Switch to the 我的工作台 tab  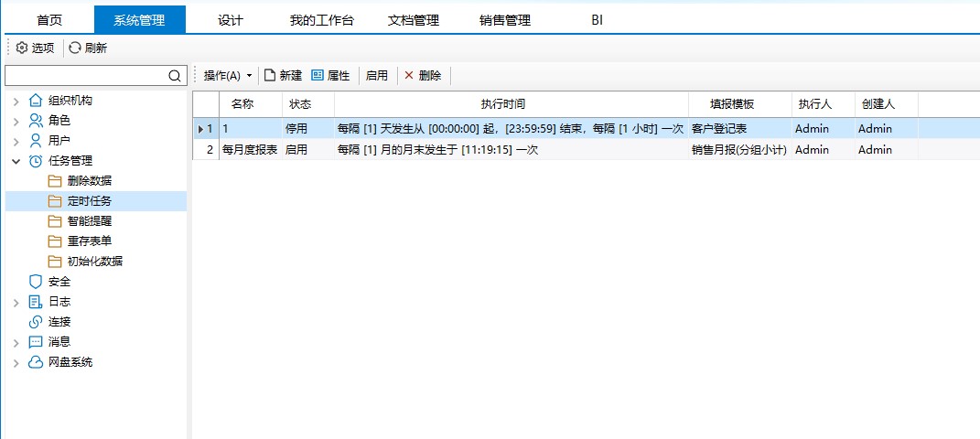[x=321, y=20]
